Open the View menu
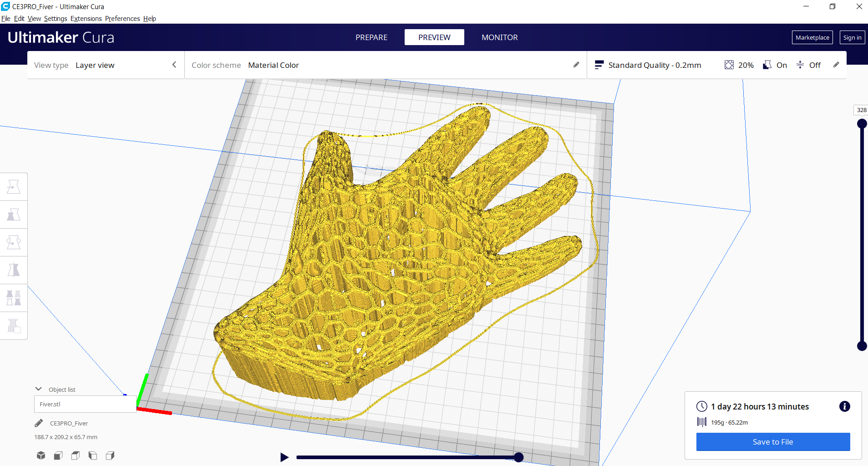Screen dimensions: 868x466 [x=34, y=19]
